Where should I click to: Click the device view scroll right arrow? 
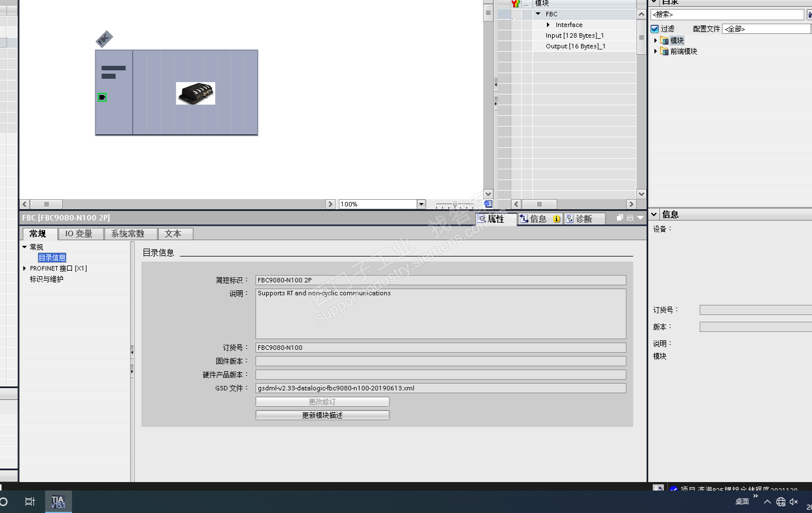[x=331, y=204]
